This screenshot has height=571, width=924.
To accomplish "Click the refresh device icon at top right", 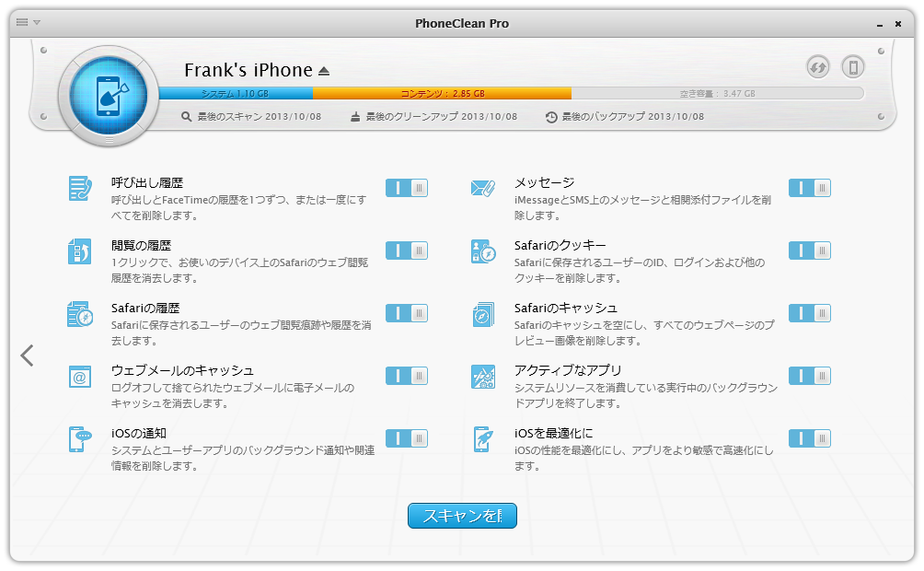I will [x=818, y=66].
